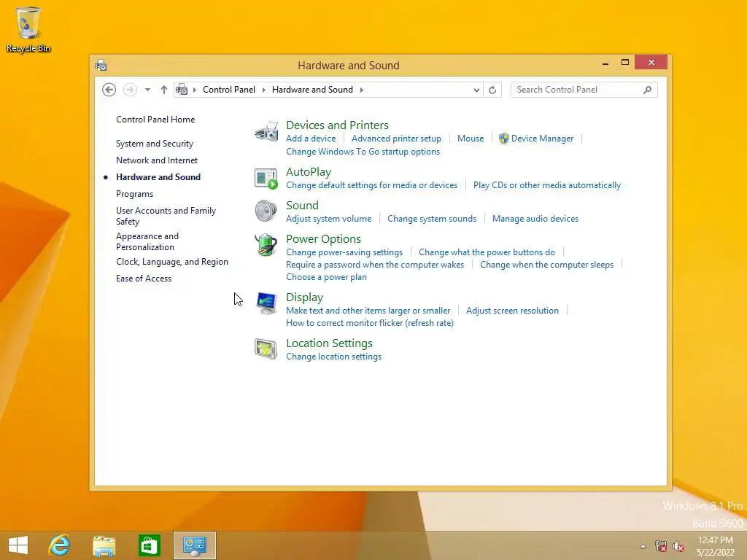Viewport: 747px width, 560px height.
Task: Expand the chevron before Control Panel breadcrumb
Action: [x=194, y=90]
